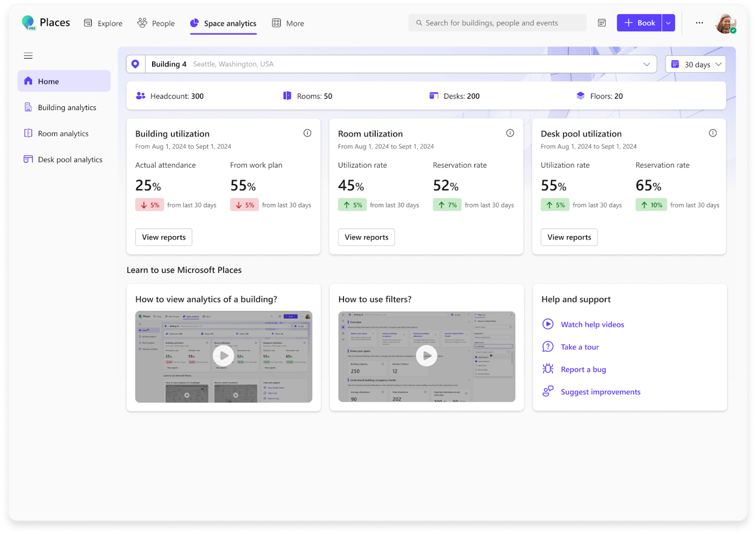This screenshot has width=756, height=534.
Task: Select the Desk pool analytics sidebar icon
Action: point(28,159)
